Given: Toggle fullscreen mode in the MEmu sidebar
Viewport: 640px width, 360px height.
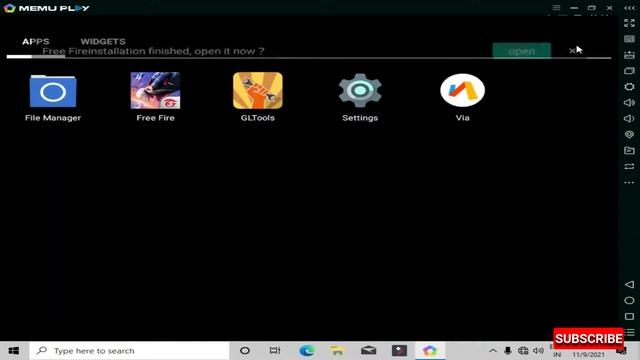Looking at the screenshot, I should click(629, 23).
